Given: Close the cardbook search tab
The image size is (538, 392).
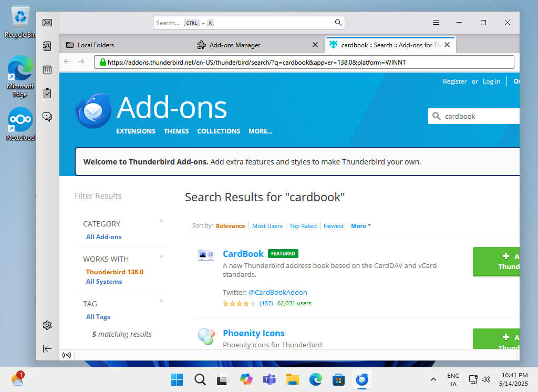Looking at the screenshot, I should click(447, 45).
